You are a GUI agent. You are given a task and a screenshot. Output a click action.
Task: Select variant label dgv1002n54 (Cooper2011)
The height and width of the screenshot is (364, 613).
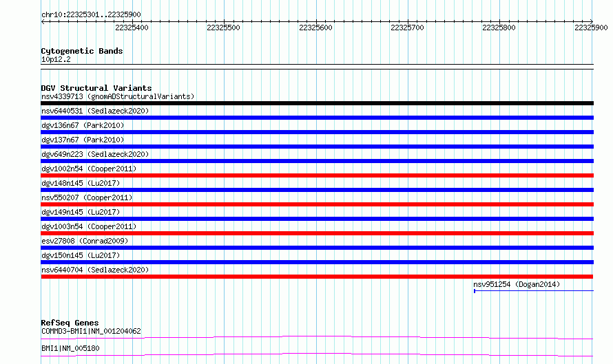point(89,169)
